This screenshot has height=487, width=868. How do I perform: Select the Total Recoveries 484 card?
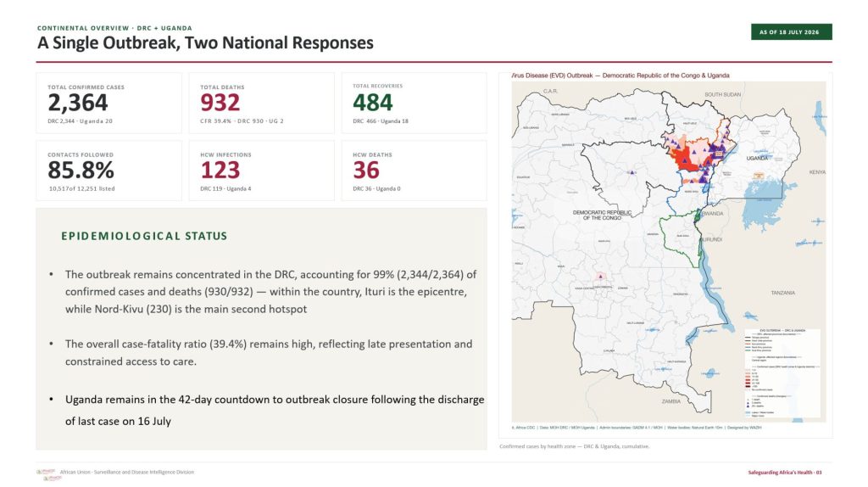pos(414,103)
